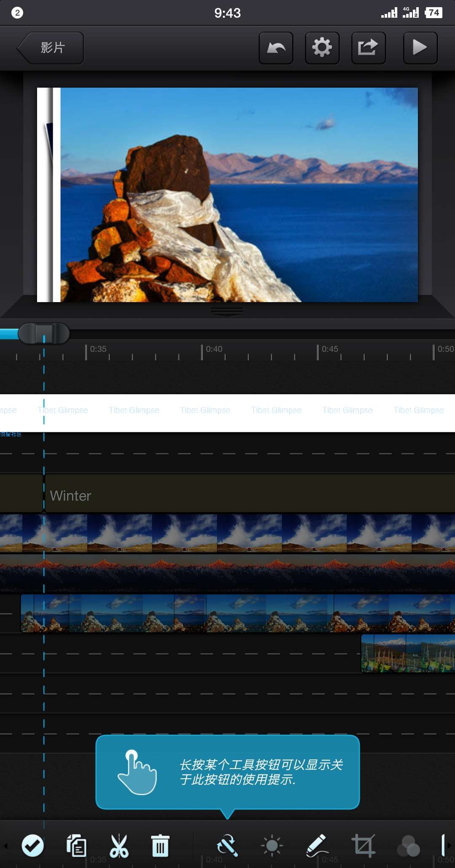Open project settings gear
The image size is (455, 868).
click(x=322, y=48)
